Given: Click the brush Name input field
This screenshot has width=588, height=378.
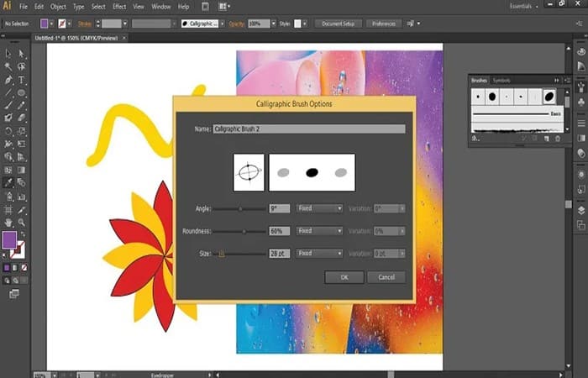Looking at the screenshot, I should (308, 129).
